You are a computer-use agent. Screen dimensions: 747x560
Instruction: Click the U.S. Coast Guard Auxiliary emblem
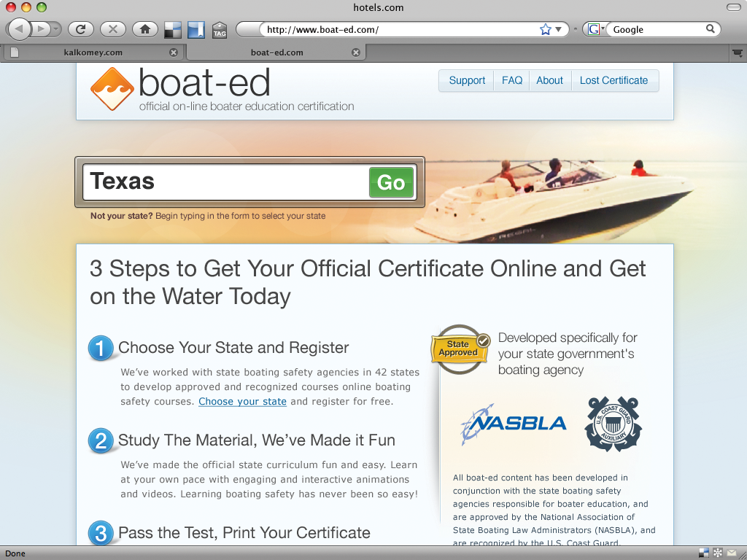pyautogui.click(x=613, y=424)
